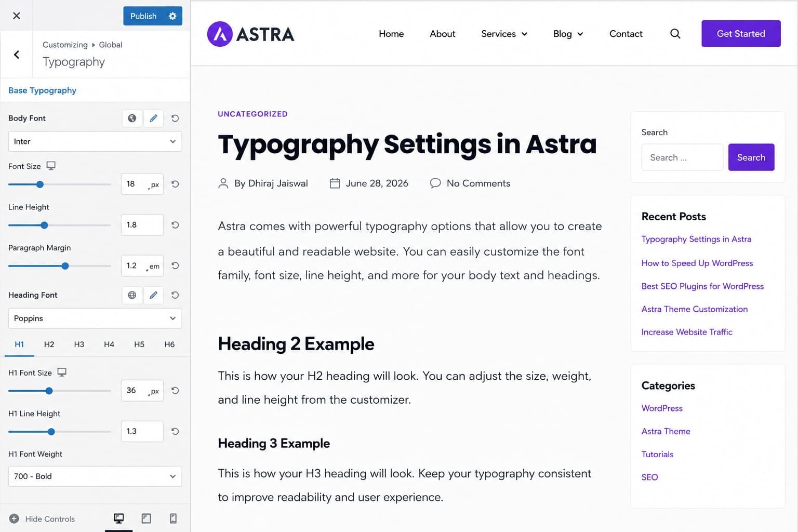Click the H1 Line Height slider handle
The height and width of the screenshot is (532, 798).
tap(51, 432)
